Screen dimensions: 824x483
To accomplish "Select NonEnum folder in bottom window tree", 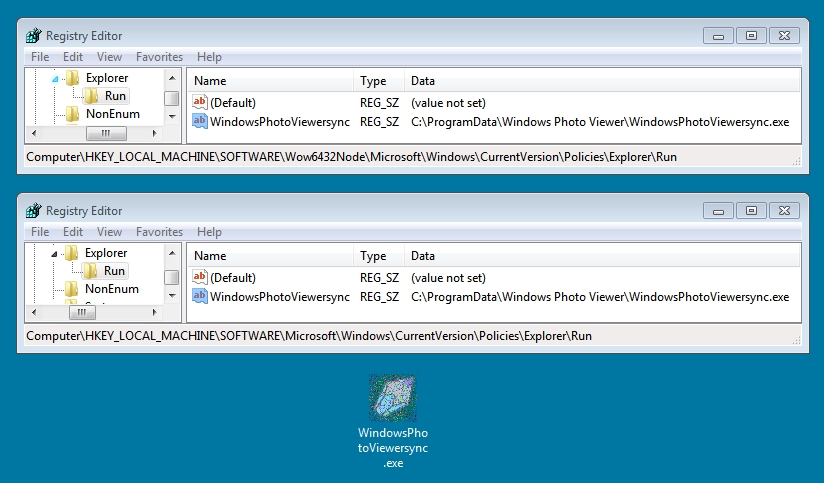I will [112, 289].
